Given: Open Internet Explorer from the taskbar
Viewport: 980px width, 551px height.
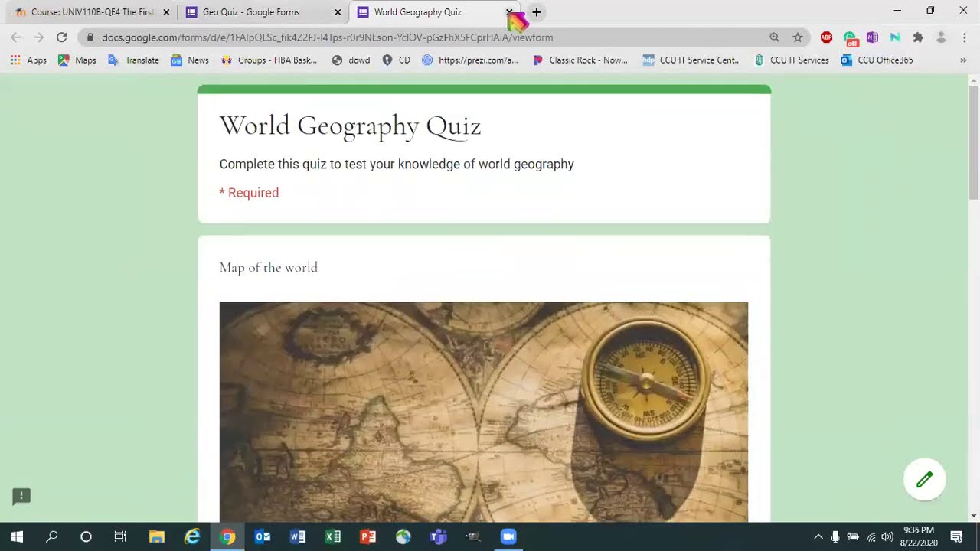Looking at the screenshot, I should tap(192, 536).
